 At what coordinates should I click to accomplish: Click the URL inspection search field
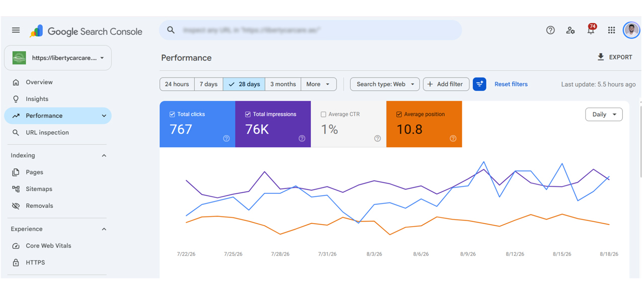pyautogui.click(x=310, y=30)
